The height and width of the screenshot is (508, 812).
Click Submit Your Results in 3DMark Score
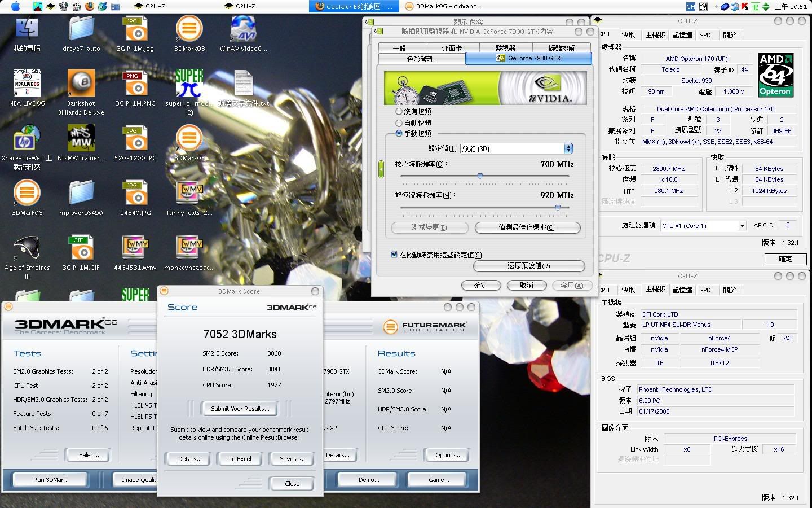point(240,409)
